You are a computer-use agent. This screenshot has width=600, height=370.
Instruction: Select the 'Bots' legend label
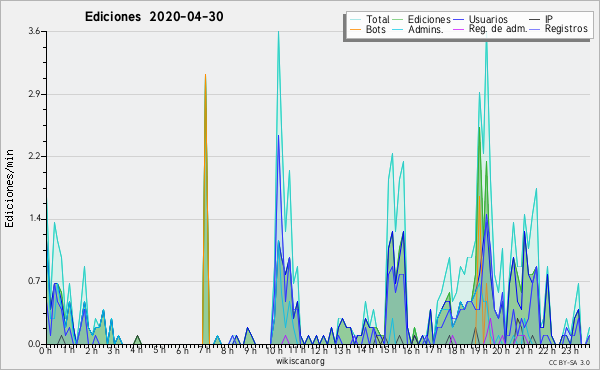click(x=376, y=29)
